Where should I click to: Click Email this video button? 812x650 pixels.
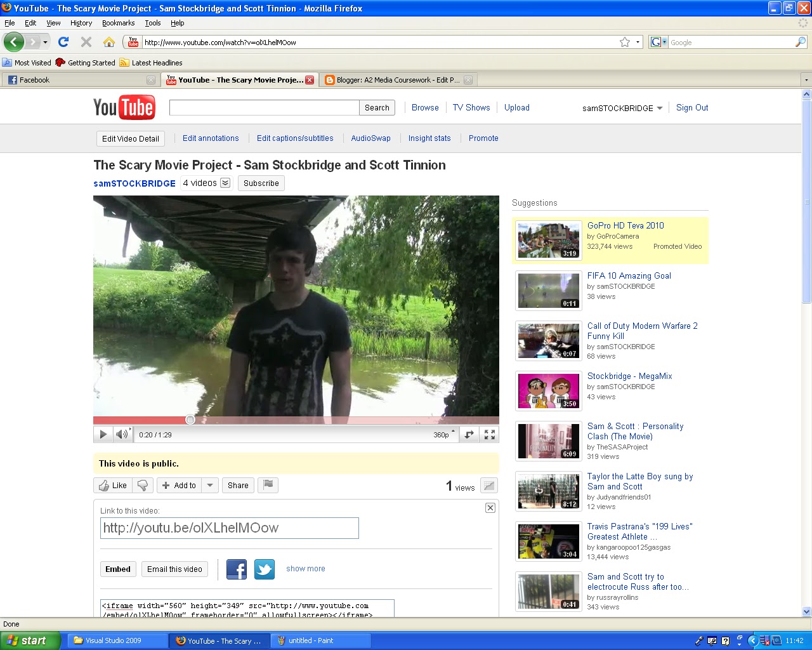click(x=174, y=569)
